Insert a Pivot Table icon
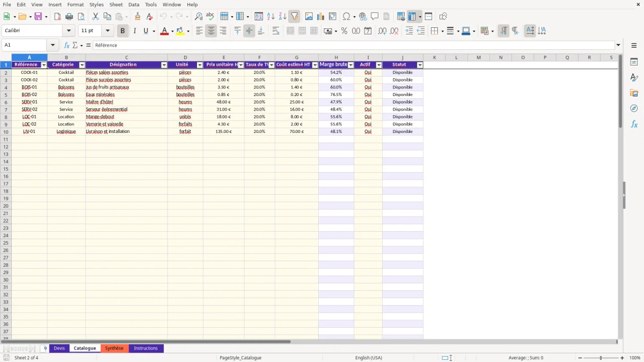 tap(333, 17)
